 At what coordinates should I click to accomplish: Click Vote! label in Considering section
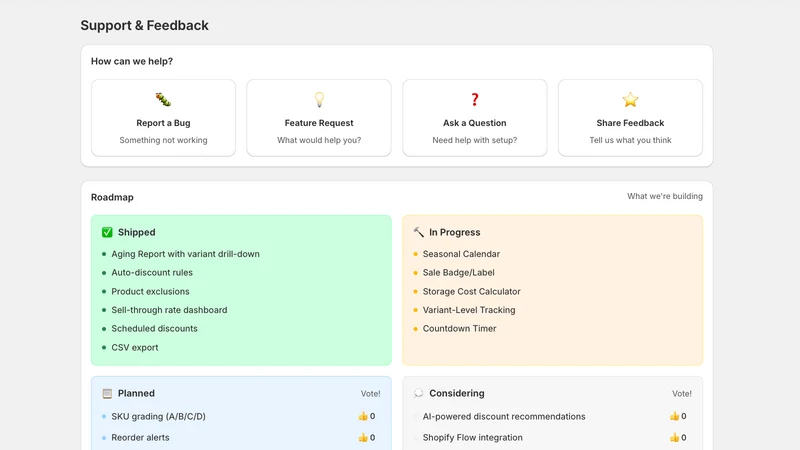point(682,393)
